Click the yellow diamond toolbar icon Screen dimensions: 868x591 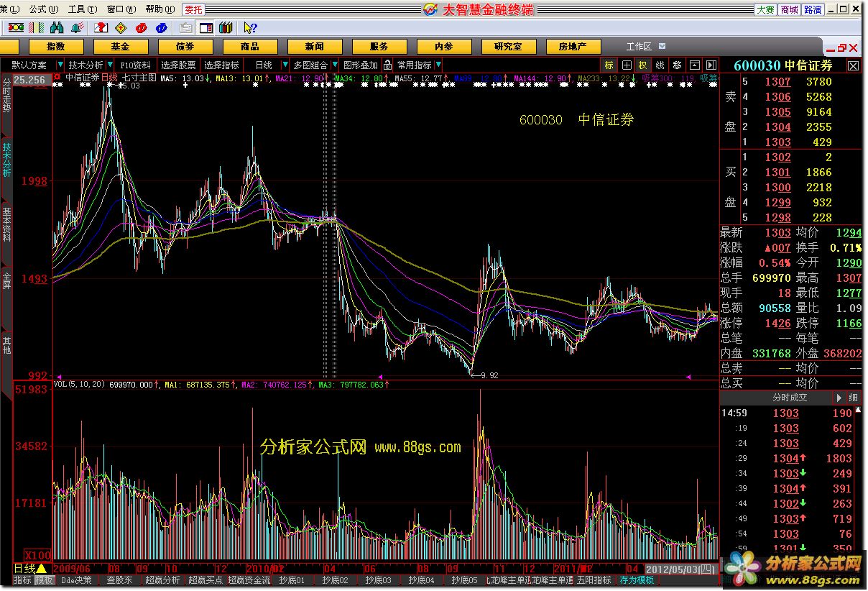click(121, 27)
